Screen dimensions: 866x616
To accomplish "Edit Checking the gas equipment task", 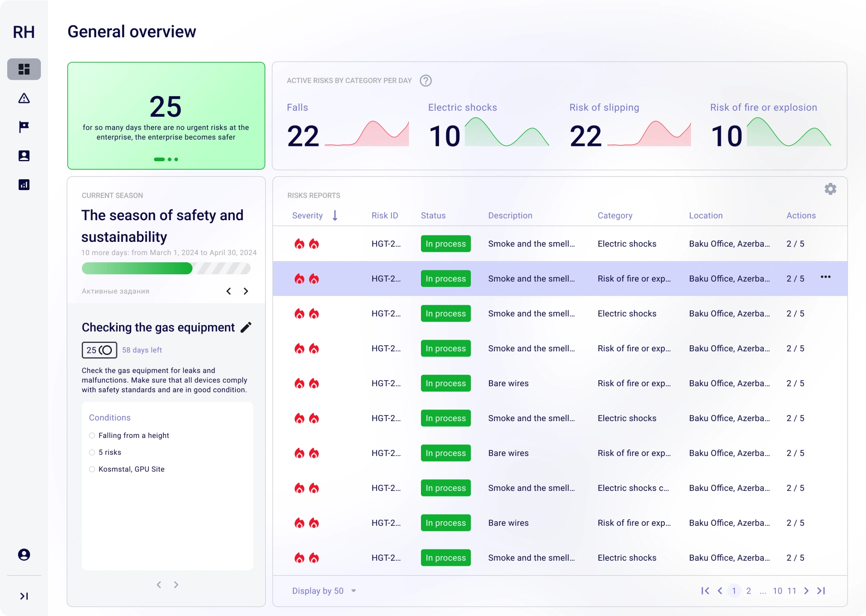I will point(246,327).
